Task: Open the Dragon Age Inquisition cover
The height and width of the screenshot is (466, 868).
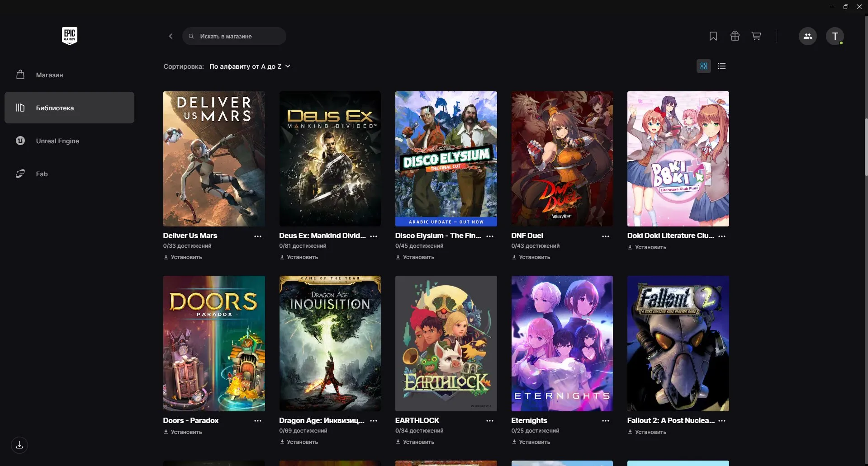Action: click(x=330, y=344)
